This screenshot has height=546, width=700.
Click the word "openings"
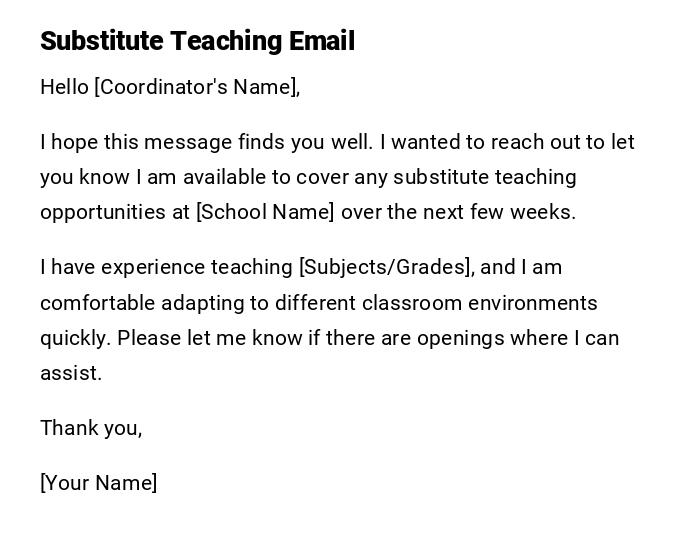[459, 338]
